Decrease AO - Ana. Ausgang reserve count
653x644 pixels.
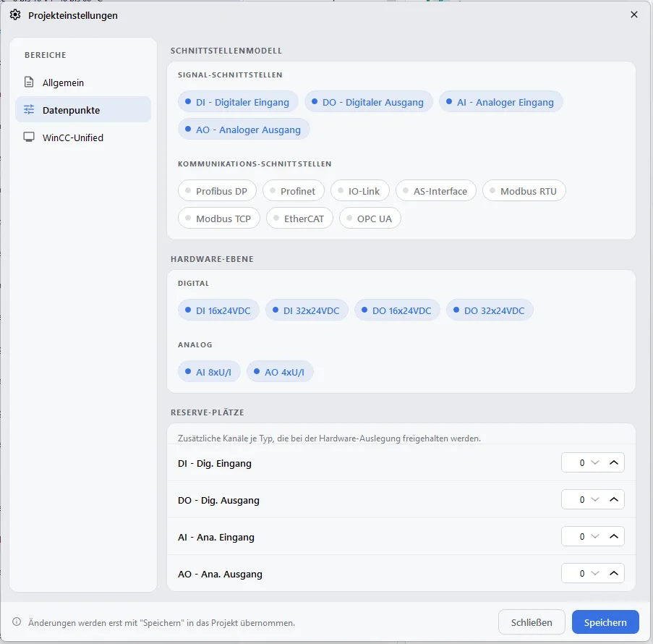(594, 573)
